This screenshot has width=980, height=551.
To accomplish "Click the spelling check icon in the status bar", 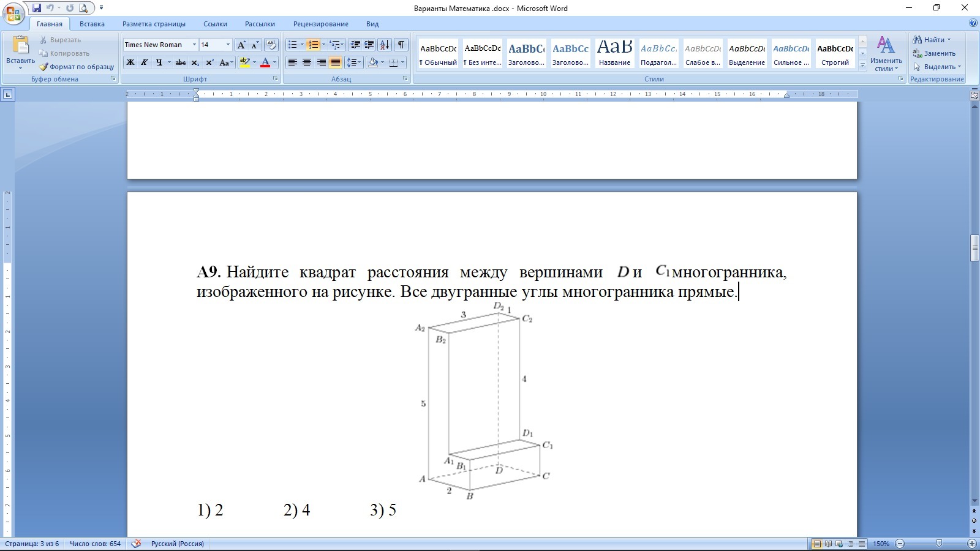I will [136, 543].
